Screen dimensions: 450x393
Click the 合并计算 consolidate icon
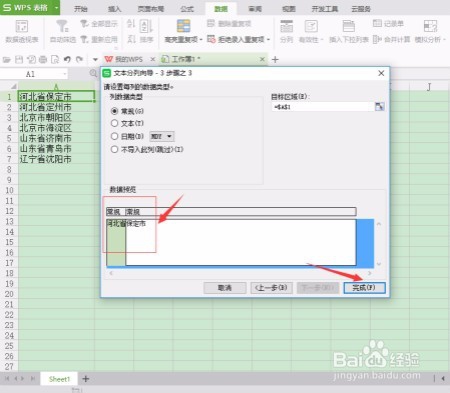tap(377, 39)
